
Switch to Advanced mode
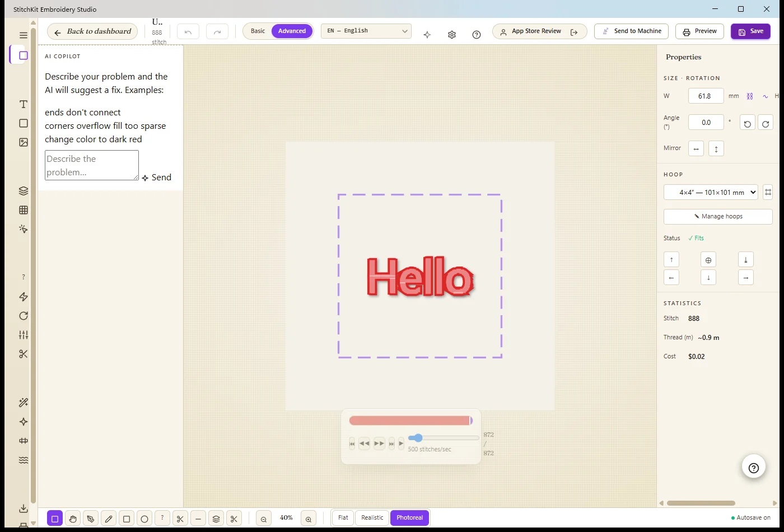(292, 31)
